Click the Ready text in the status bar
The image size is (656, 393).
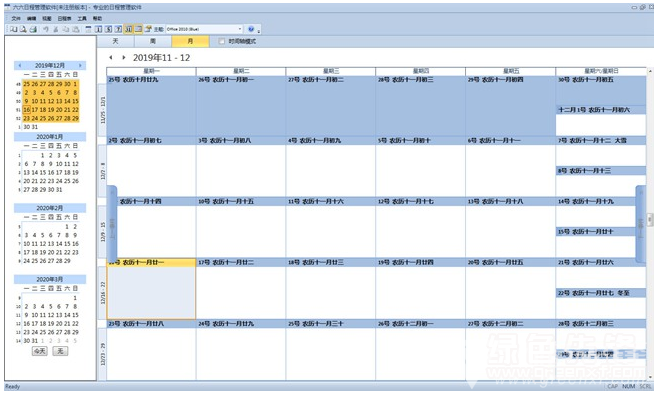click(x=12, y=386)
